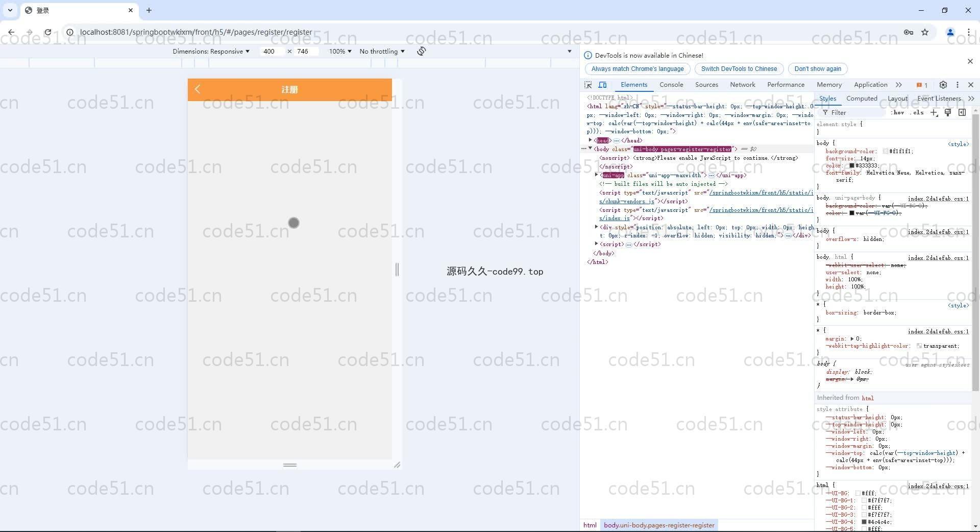Open the Chrome profile avatar
This screenshot has width=980, height=532.
pyautogui.click(x=950, y=32)
